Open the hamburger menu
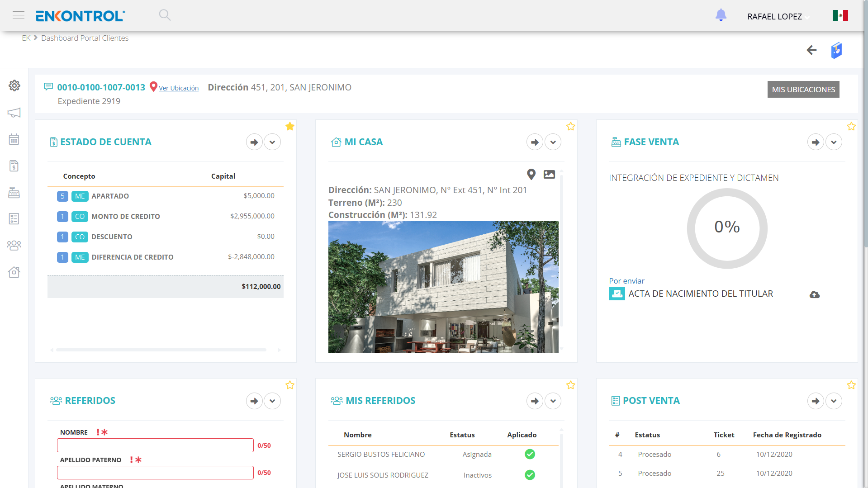Screen dimensions: 868x488 click(x=19, y=15)
